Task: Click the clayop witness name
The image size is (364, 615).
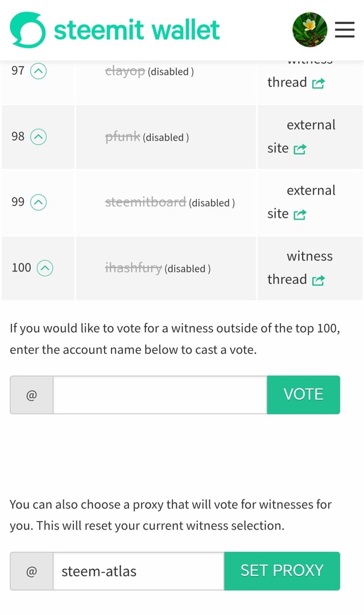Action: (125, 72)
